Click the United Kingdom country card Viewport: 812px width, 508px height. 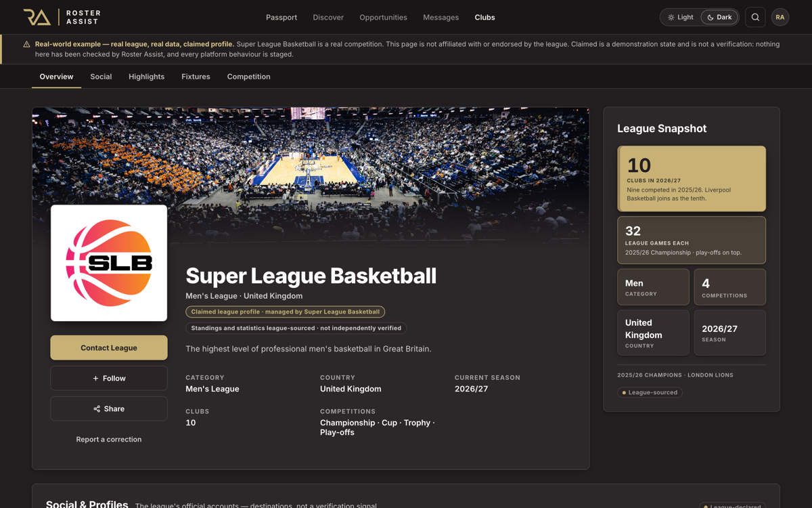[654, 333]
